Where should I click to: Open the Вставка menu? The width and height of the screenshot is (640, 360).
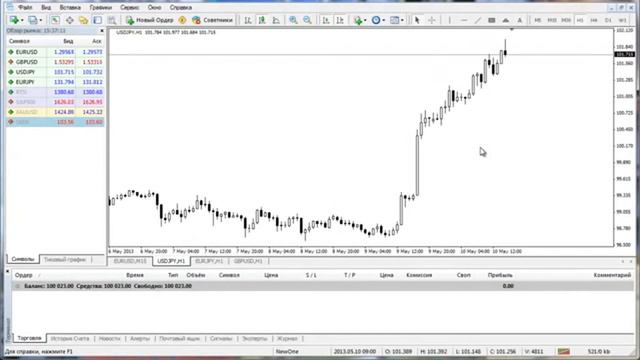click(x=70, y=7)
